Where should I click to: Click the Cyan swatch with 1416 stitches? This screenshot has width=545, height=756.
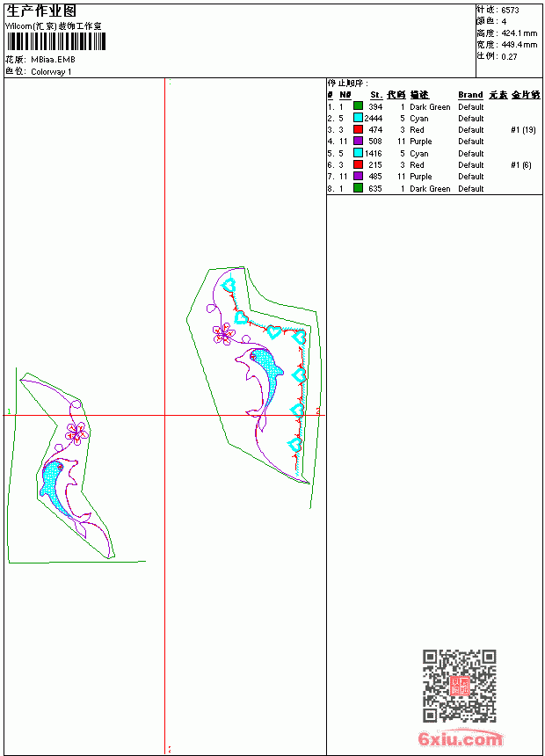[x=358, y=153]
